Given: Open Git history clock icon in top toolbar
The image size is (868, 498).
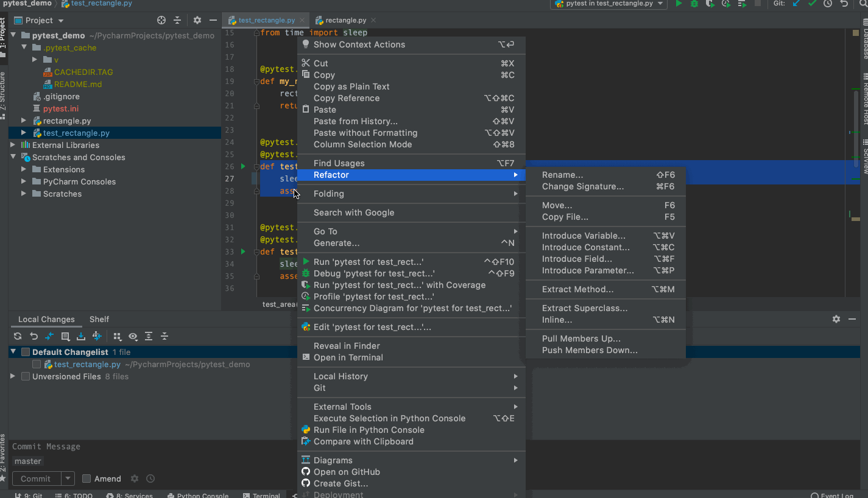Looking at the screenshot, I should [828, 4].
